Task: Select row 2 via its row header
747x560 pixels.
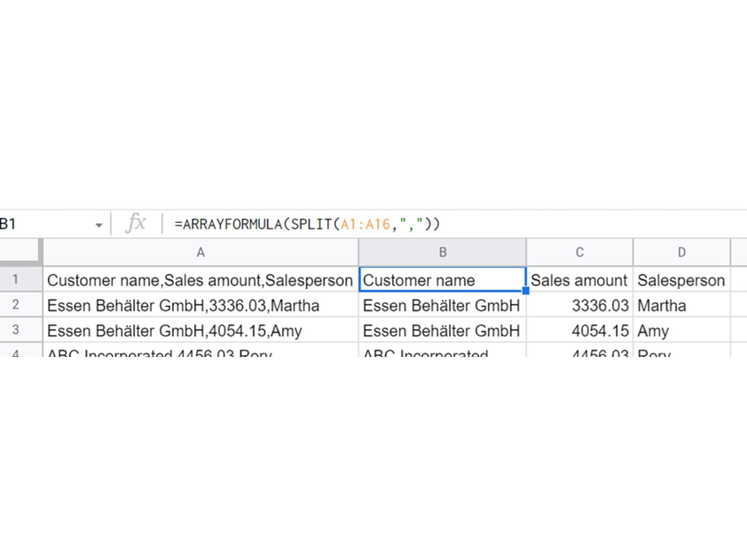Action: (x=16, y=305)
